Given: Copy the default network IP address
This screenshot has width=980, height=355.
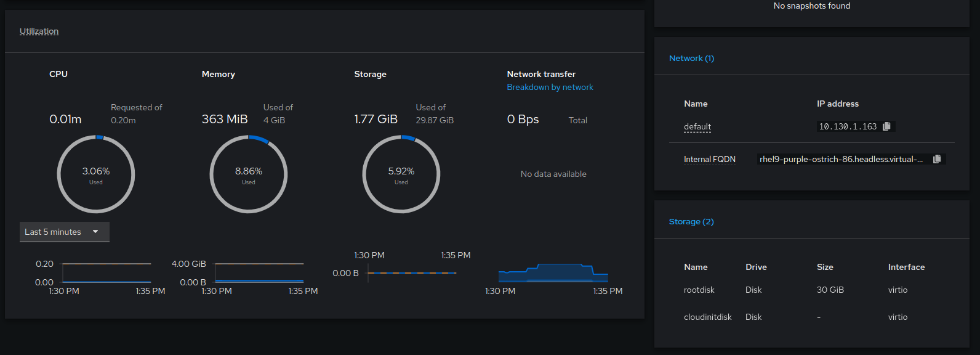Looking at the screenshot, I should pyautogui.click(x=886, y=126).
